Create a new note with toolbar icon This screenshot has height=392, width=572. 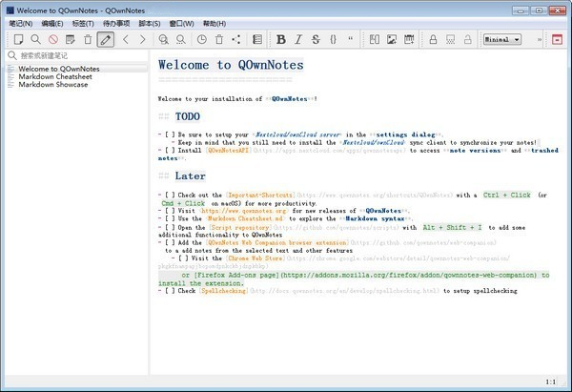[x=18, y=39]
